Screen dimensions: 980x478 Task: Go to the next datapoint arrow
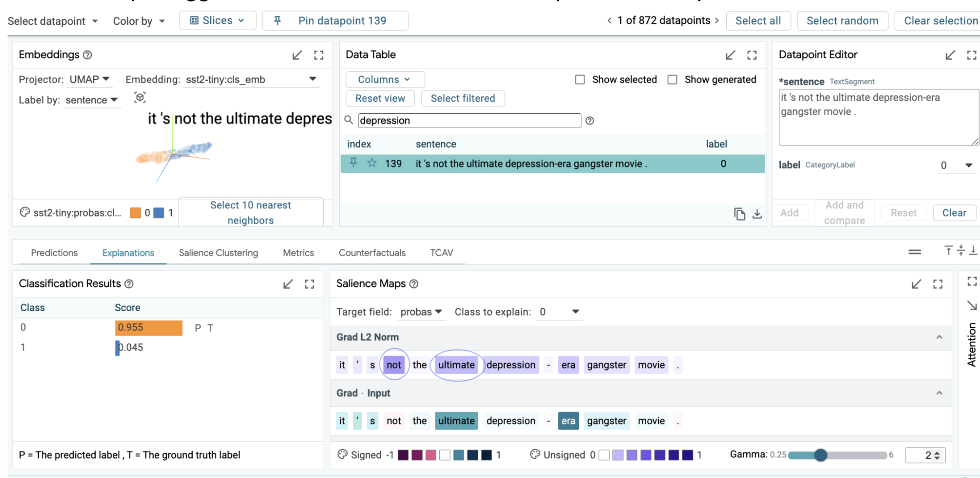(x=716, y=20)
